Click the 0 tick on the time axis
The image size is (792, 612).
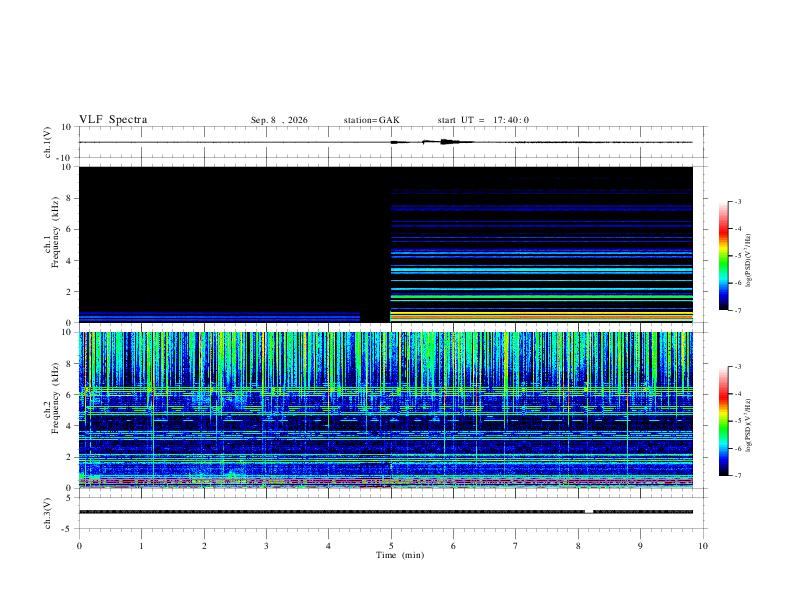[79, 546]
